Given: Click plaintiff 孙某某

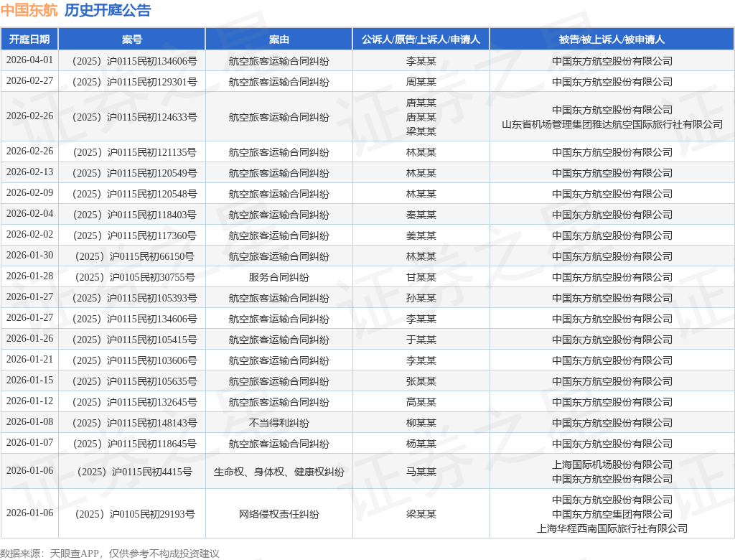Looking at the screenshot, I should pyautogui.click(x=421, y=298).
